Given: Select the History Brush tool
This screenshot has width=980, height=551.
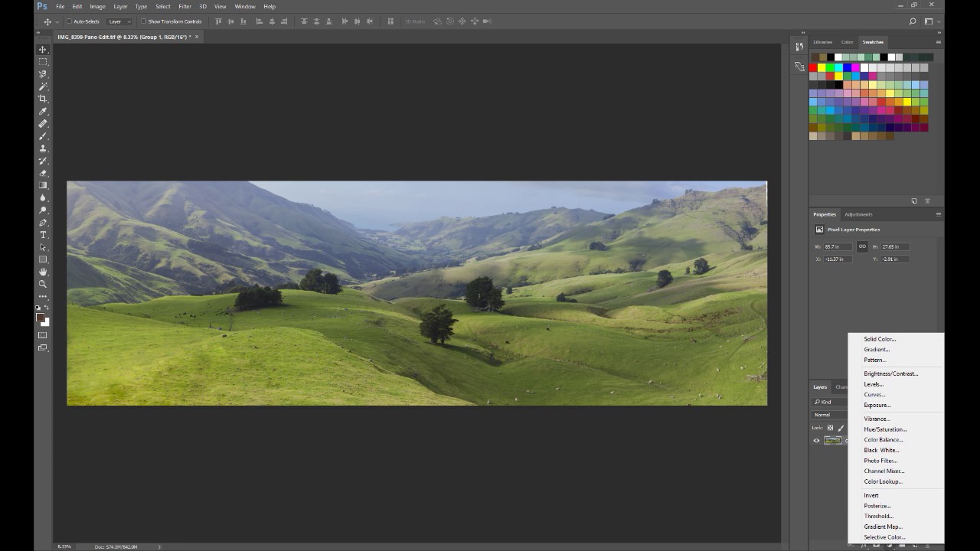Looking at the screenshot, I should [43, 161].
